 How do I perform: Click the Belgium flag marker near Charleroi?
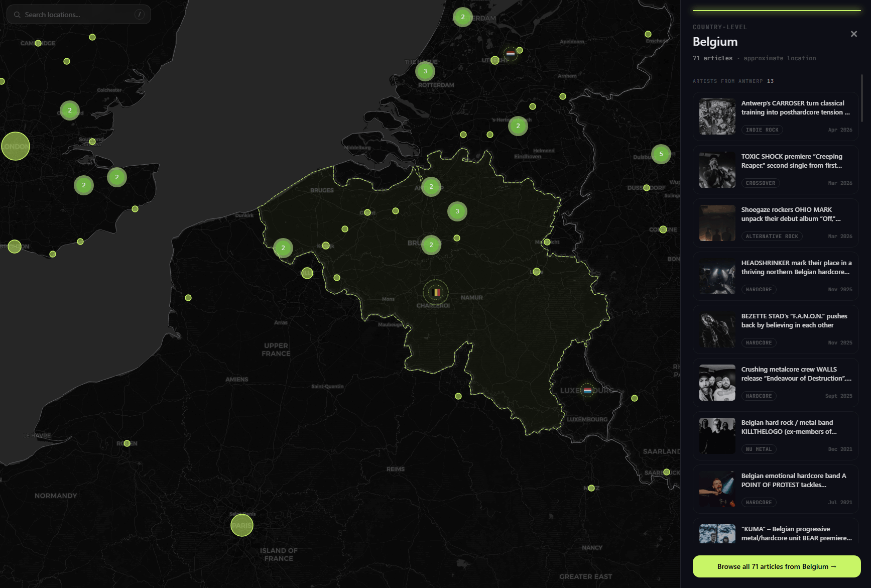click(x=436, y=292)
